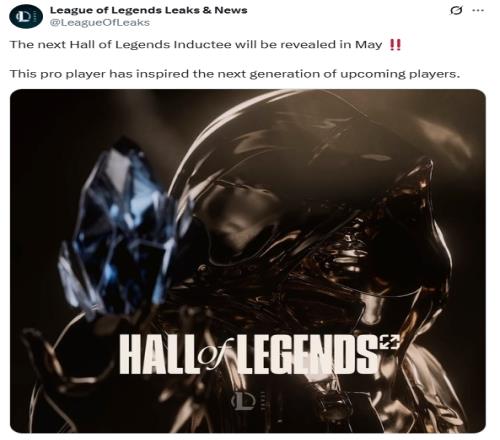This screenshot has width=500, height=440.
Task: Select the 'This pro player has inspired' sentence
Action: pos(235,74)
